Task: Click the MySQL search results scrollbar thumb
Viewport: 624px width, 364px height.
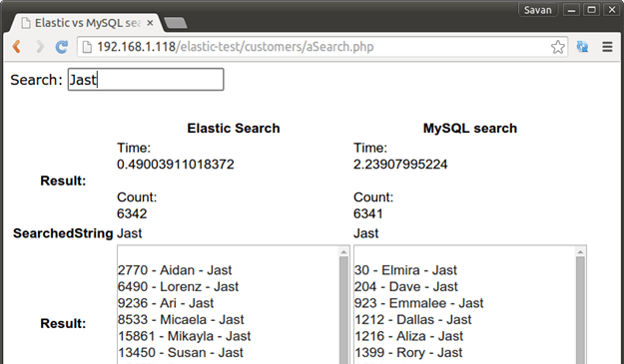Action: pos(580,310)
